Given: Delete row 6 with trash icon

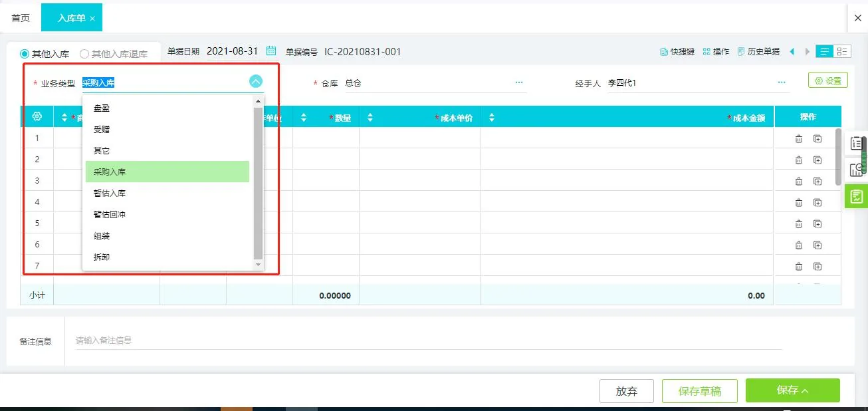Looking at the screenshot, I should [x=799, y=245].
